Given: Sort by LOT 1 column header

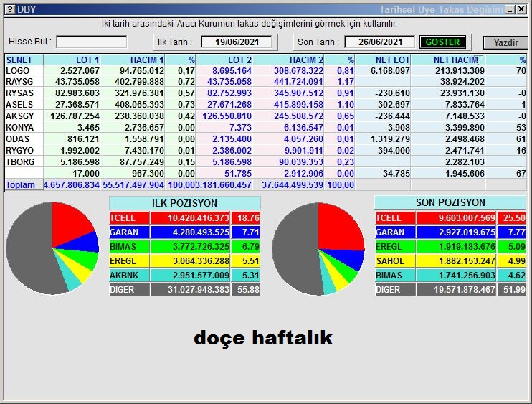Looking at the screenshot, I should tap(72, 60).
